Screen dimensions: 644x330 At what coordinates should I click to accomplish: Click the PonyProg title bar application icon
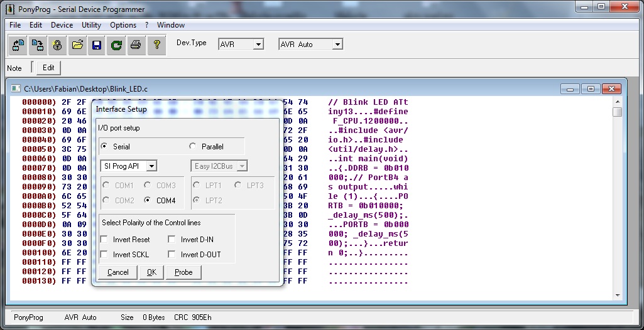click(10, 9)
